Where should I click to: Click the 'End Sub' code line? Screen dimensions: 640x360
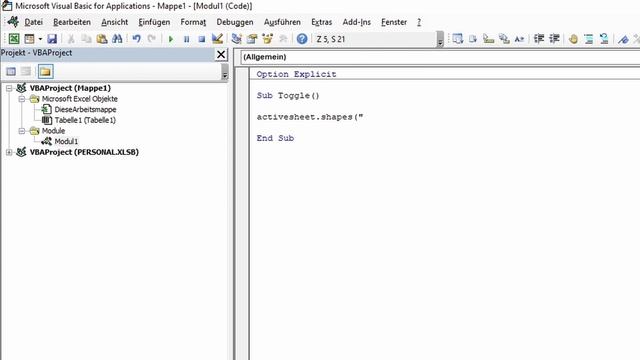coord(275,138)
